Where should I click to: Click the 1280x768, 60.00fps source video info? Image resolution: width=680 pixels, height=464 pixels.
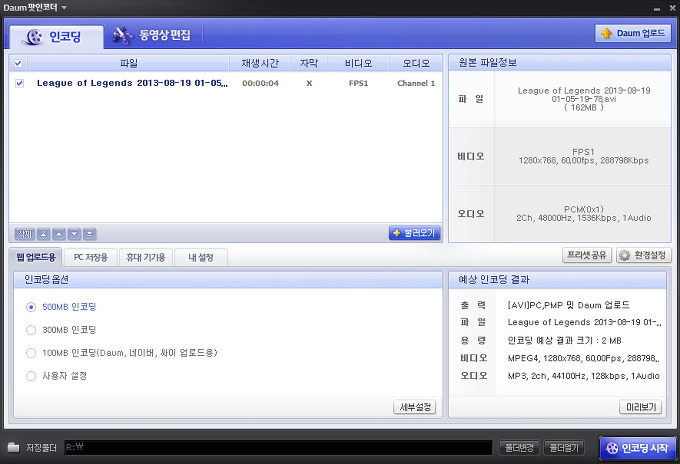[x=584, y=160]
